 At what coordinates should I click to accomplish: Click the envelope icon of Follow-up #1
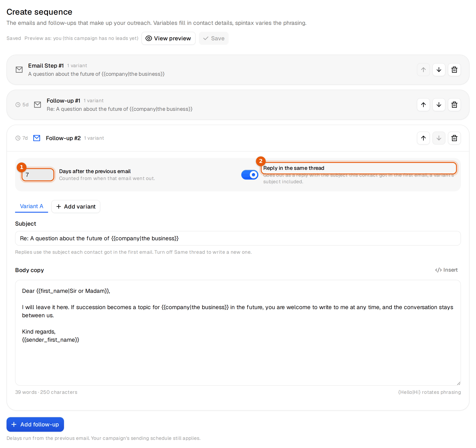(37, 105)
